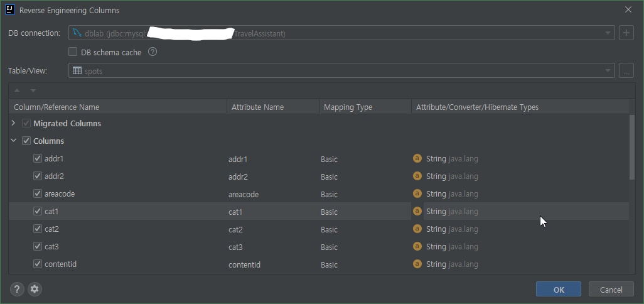Toggle the contentid column checkbox
The height and width of the screenshot is (304, 644).
(x=38, y=264)
